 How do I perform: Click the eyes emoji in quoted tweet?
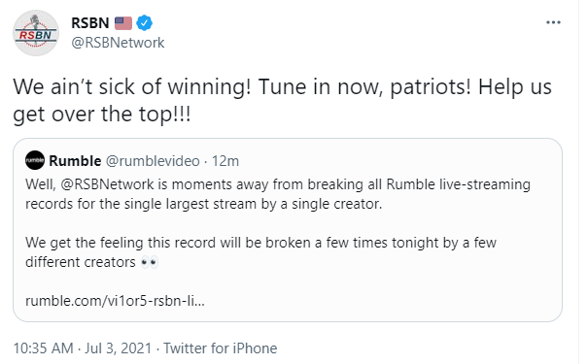[x=150, y=262]
